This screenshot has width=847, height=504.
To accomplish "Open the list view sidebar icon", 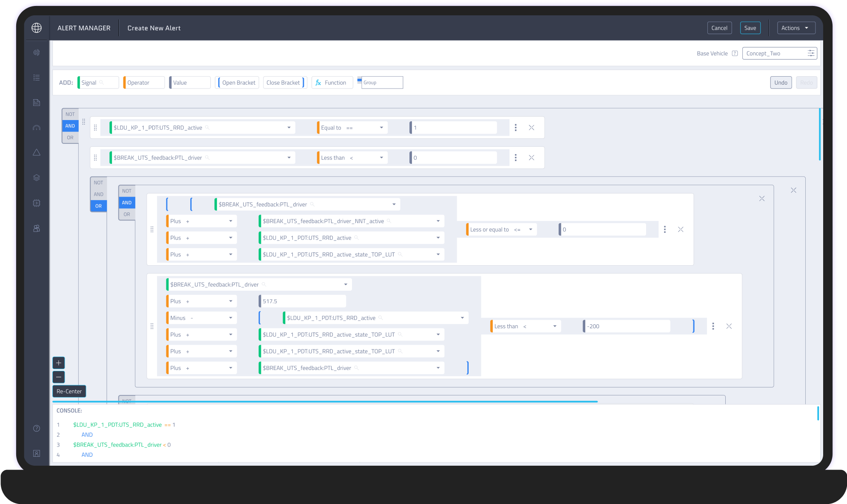I will pos(37,77).
